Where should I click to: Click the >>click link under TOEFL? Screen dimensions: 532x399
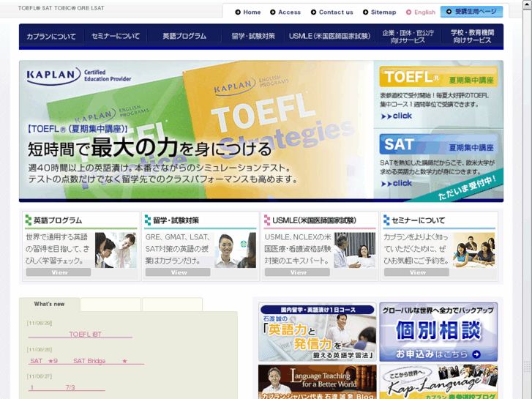tap(397, 116)
